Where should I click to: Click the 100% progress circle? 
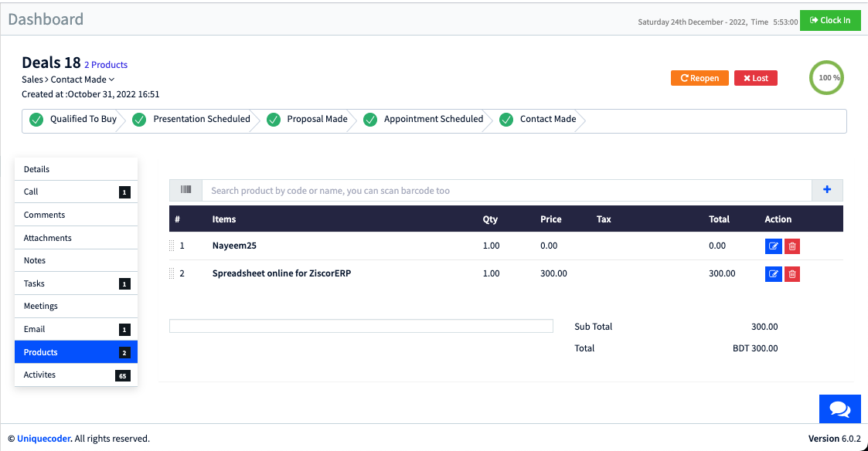pos(825,78)
